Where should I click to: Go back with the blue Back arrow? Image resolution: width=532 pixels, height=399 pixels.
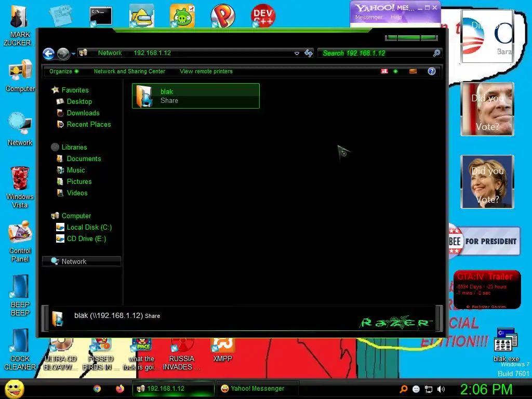pos(48,54)
